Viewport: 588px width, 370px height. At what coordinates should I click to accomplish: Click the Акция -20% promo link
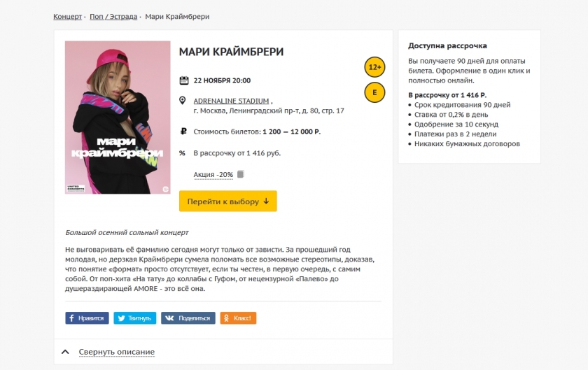213,174
